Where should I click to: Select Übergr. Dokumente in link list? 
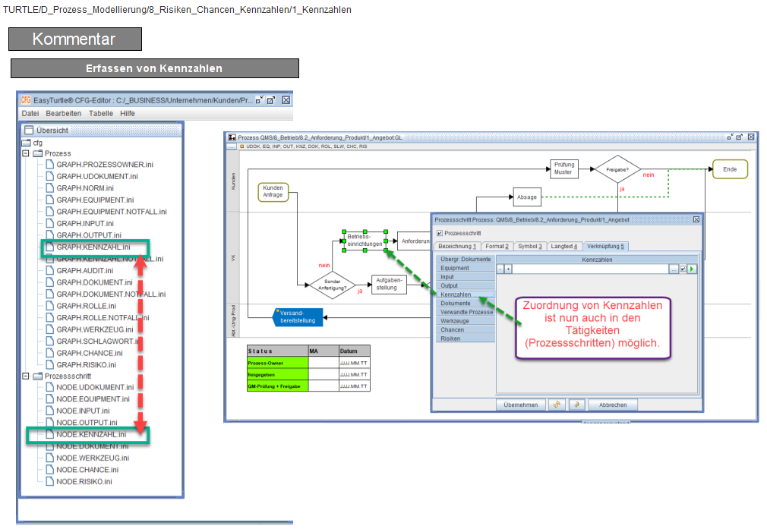coord(466,259)
